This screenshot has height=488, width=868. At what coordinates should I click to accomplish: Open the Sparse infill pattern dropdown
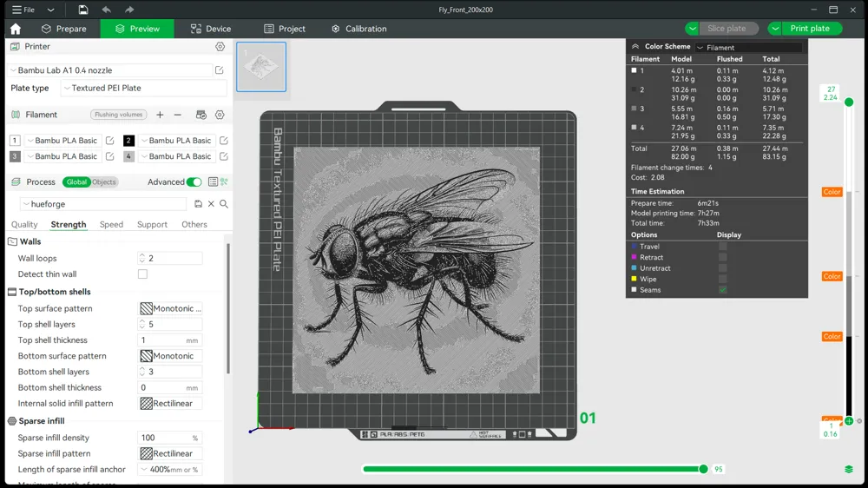[170, 453]
